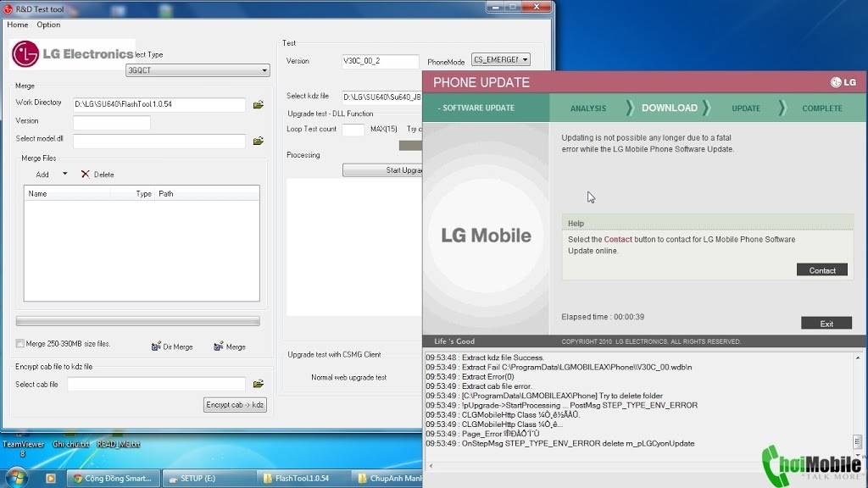The width and height of the screenshot is (868, 488).
Task: Click the Add button in Merge Files
Action: (x=42, y=175)
